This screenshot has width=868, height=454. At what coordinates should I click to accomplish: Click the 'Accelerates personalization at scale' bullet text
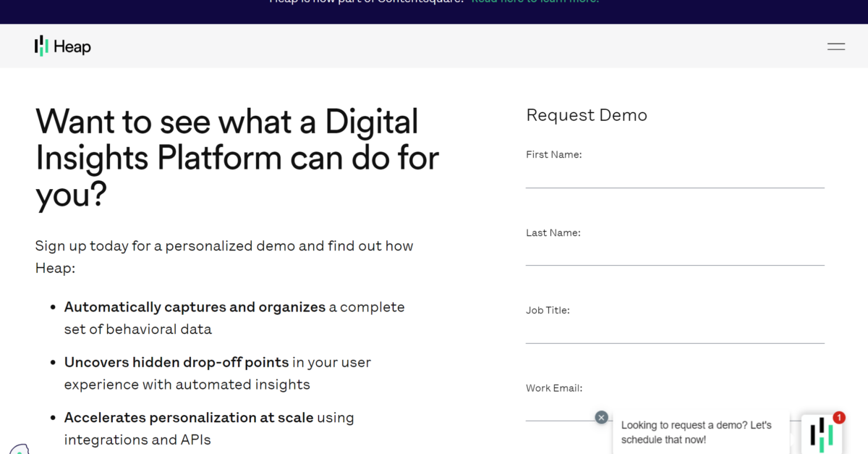(x=189, y=418)
